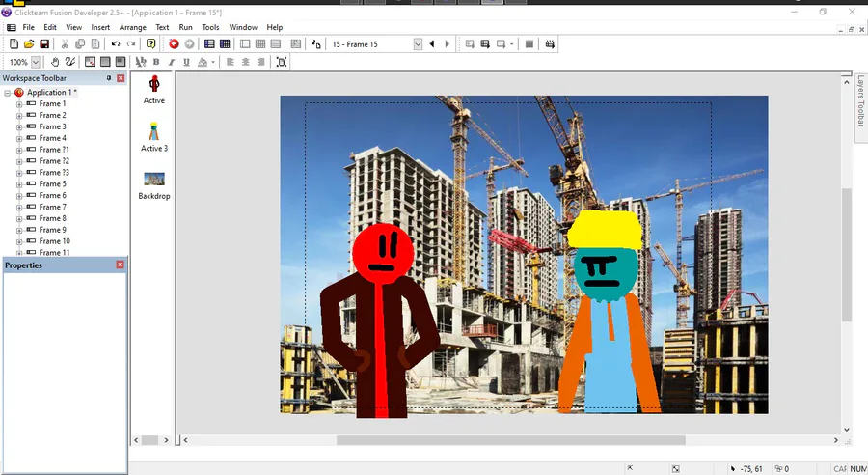Close the Properties panel
868x475 pixels.
(x=120, y=265)
